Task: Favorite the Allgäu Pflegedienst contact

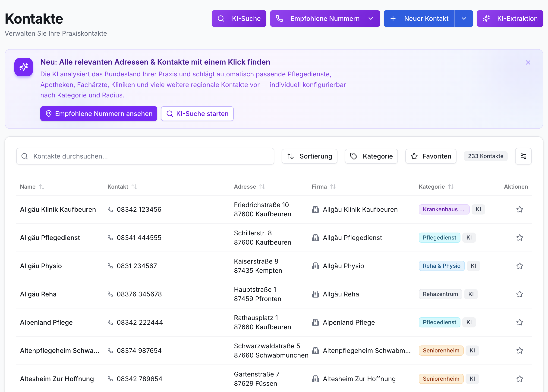Action: (520, 238)
